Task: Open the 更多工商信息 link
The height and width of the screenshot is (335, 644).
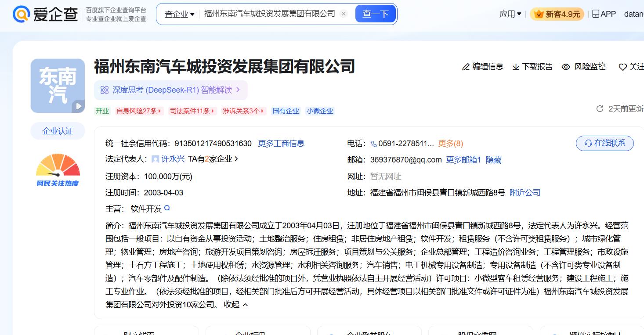Action: (x=281, y=144)
